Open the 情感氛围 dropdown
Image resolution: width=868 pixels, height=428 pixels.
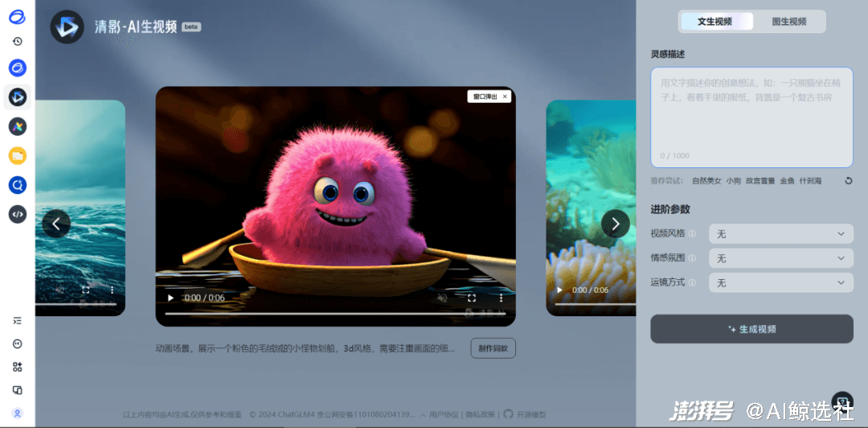point(781,258)
